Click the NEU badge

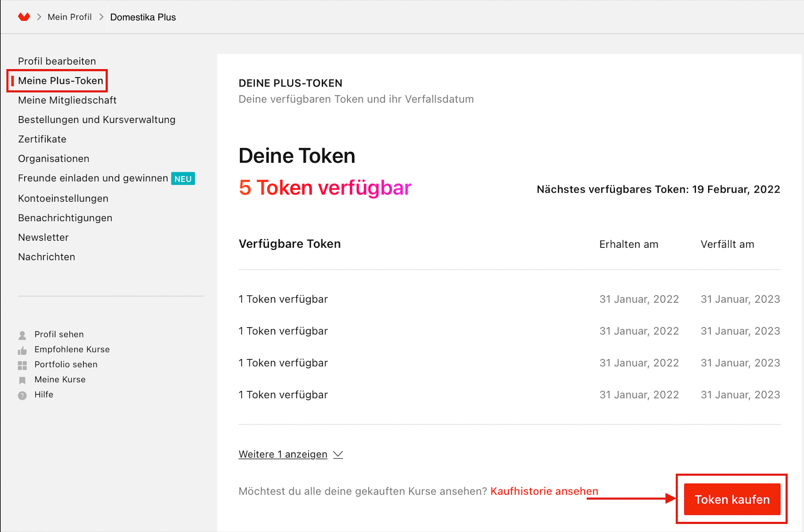(x=183, y=179)
